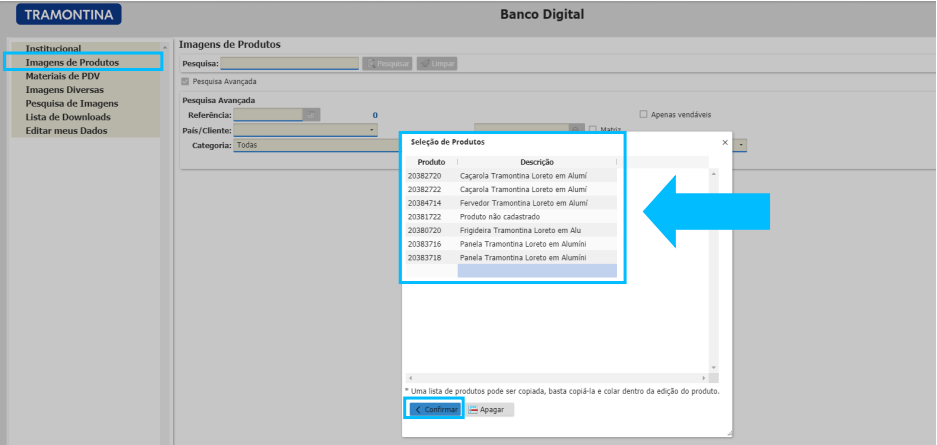Open dropdown arrow right of the dialog
Viewport: 937px width, 445px height.
[741, 145]
